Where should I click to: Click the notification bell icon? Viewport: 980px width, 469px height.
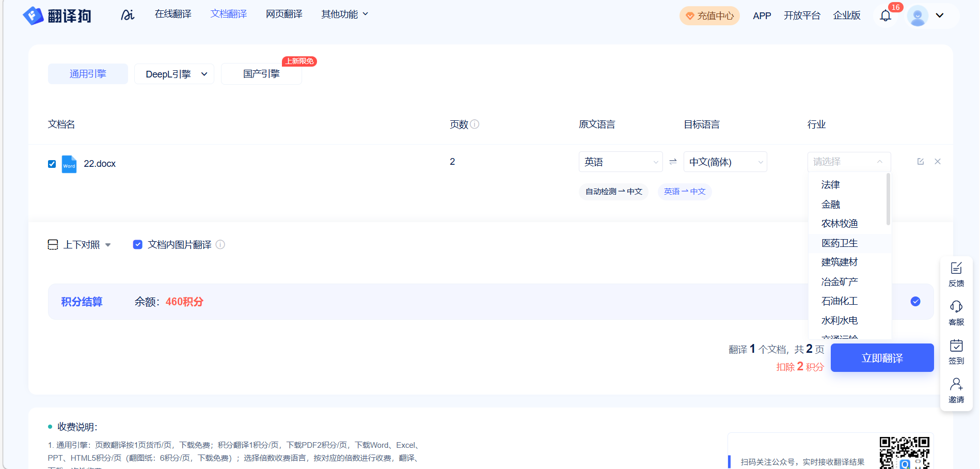pos(885,16)
